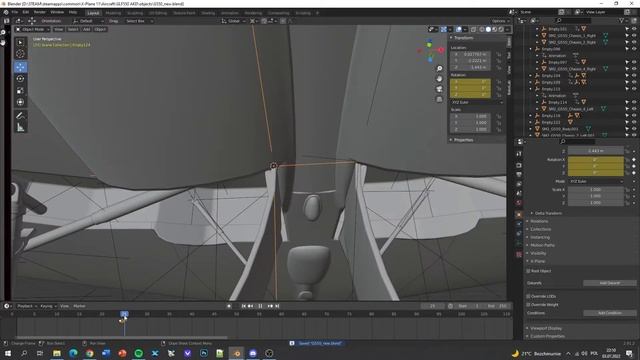Click the viewport pan hand icon
Screen dimensions: 640x360
439,79
